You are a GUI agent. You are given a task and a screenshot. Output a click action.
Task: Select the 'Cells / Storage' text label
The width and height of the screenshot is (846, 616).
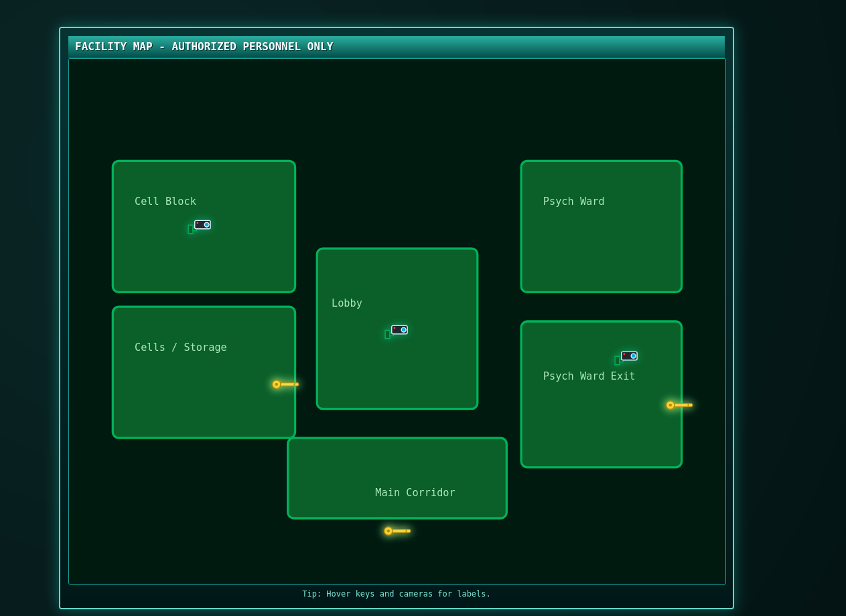click(180, 348)
